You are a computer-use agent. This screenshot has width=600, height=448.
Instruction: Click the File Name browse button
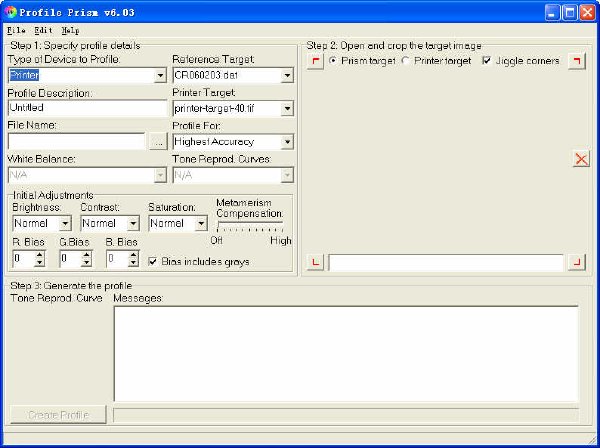[158, 142]
